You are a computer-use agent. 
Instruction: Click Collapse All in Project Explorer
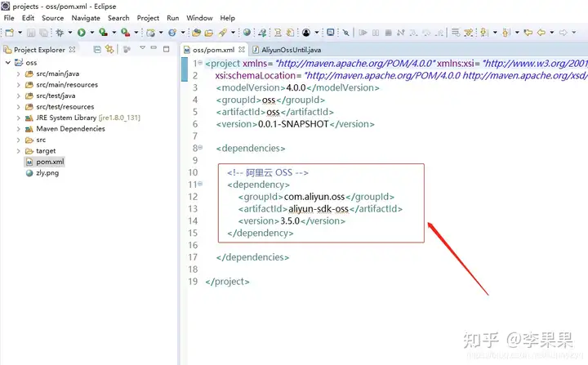[97, 49]
